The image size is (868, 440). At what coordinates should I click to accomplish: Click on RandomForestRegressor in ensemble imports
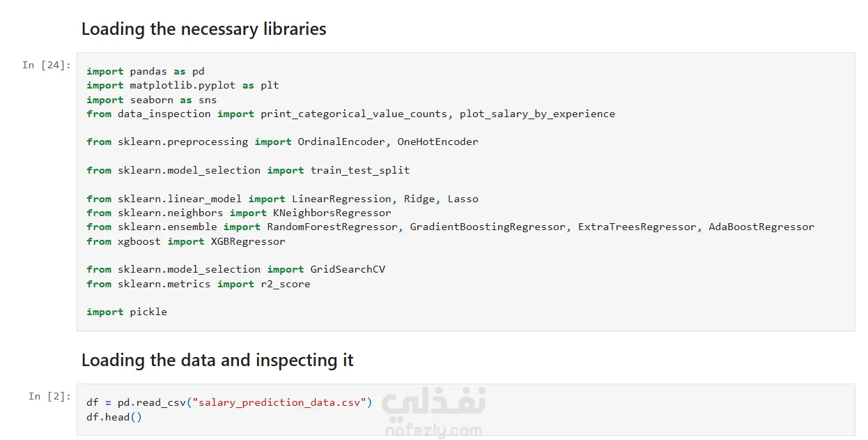(x=332, y=227)
